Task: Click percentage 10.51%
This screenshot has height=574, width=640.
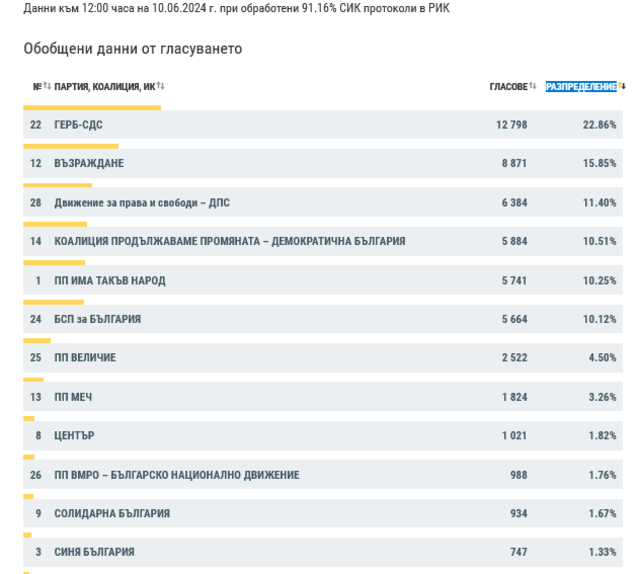Action: pyautogui.click(x=599, y=241)
